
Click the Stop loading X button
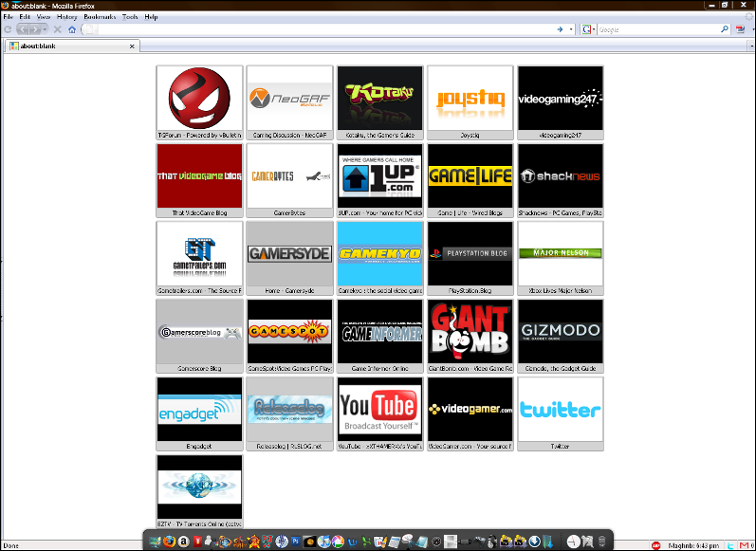pyautogui.click(x=57, y=29)
